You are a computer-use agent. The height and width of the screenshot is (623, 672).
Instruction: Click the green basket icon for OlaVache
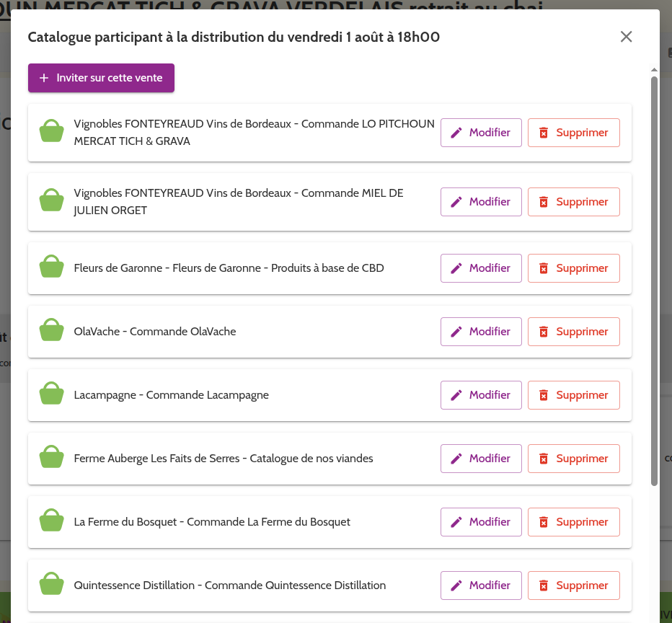coord(52,332)
